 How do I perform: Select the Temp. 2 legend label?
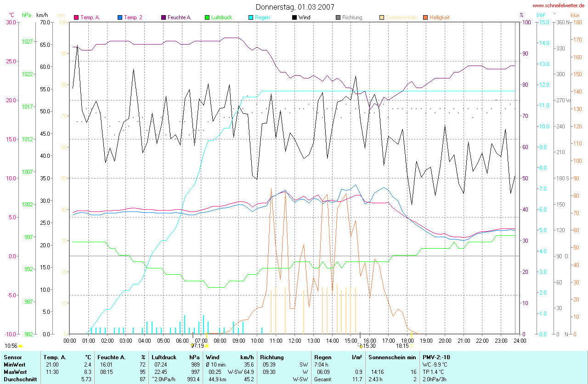pos(133,17)
